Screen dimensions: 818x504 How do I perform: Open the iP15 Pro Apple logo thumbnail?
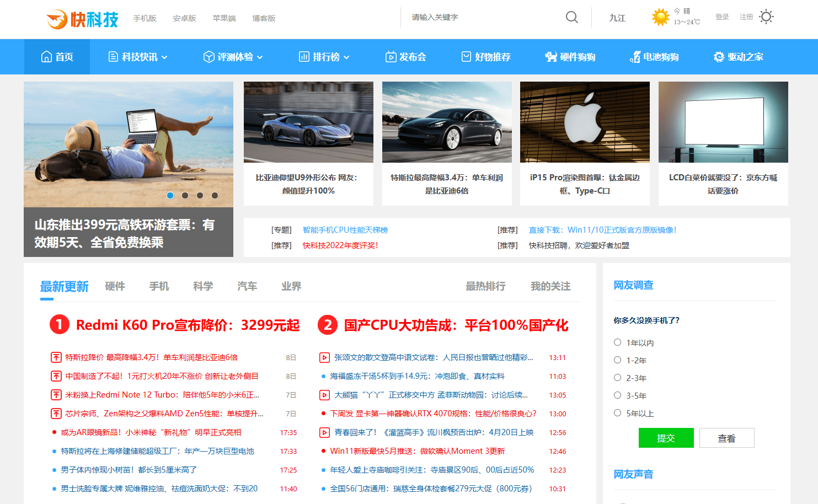(x=585, y=122)
